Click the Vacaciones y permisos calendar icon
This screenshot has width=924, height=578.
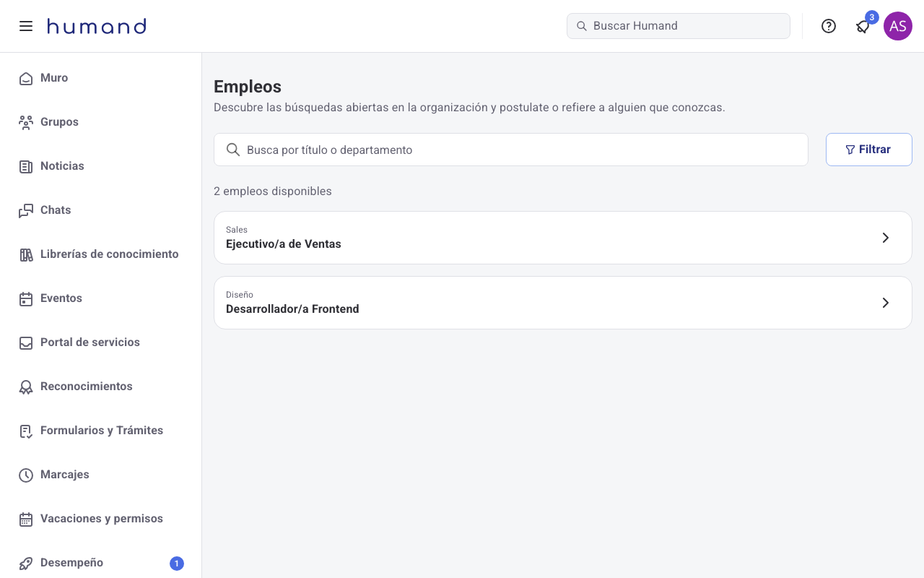26,519
